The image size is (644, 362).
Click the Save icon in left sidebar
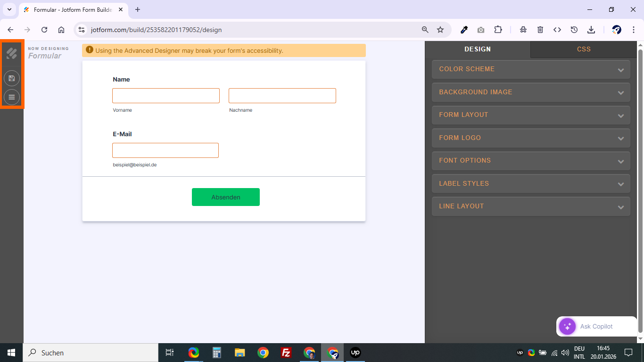(x=12, y=78)
